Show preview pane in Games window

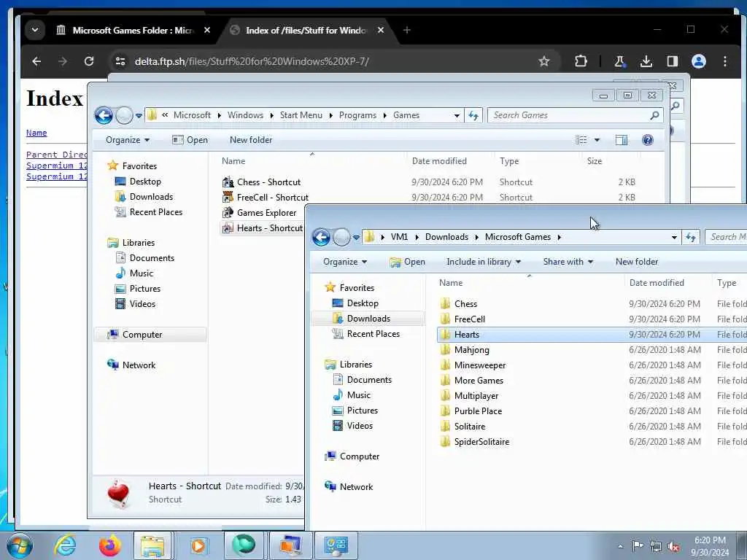pos(622,140)
